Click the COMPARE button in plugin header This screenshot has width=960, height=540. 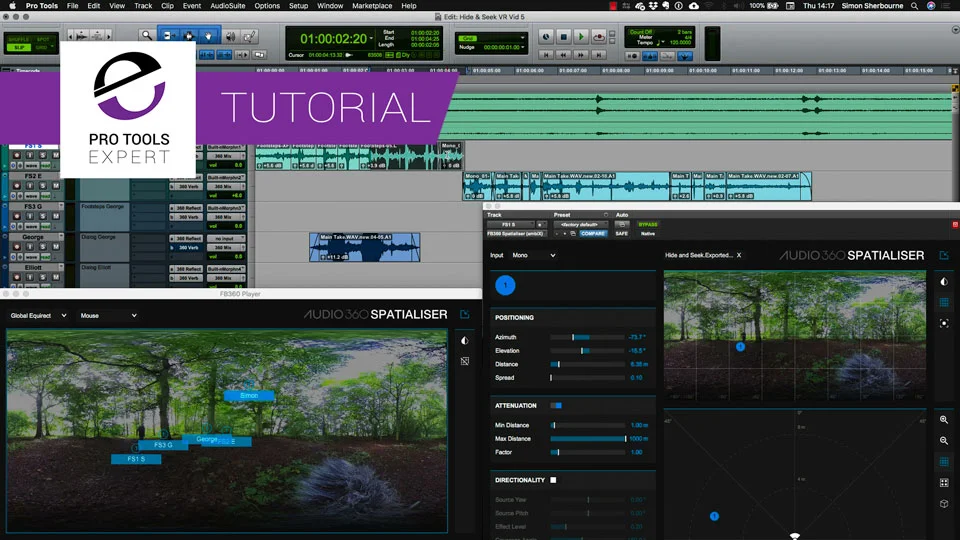593,233
